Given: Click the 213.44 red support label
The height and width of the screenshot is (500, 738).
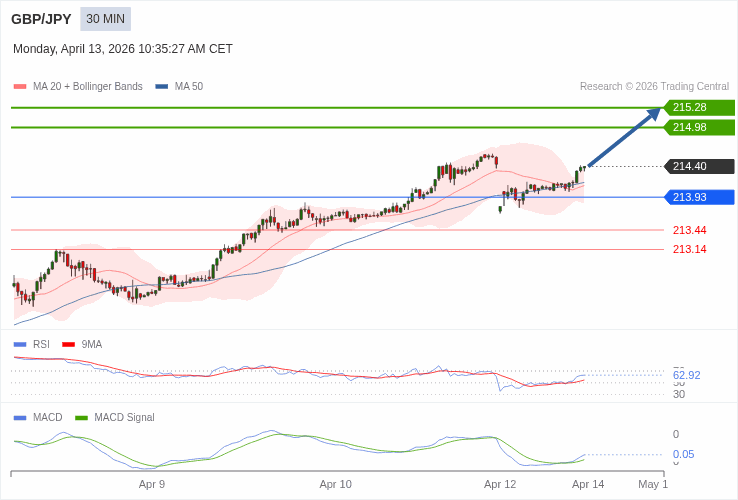Looking at the screenshot, I should [x=689, y=230].
